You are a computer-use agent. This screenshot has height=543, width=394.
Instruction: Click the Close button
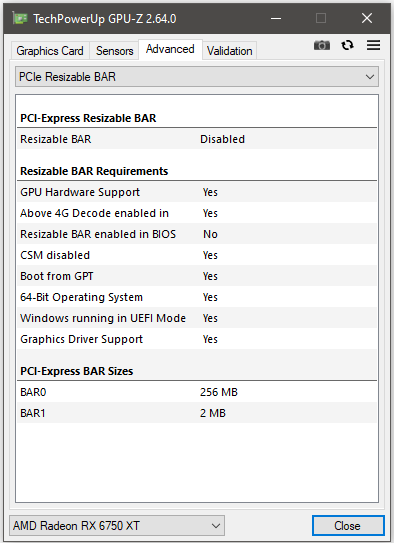(348, 526)
